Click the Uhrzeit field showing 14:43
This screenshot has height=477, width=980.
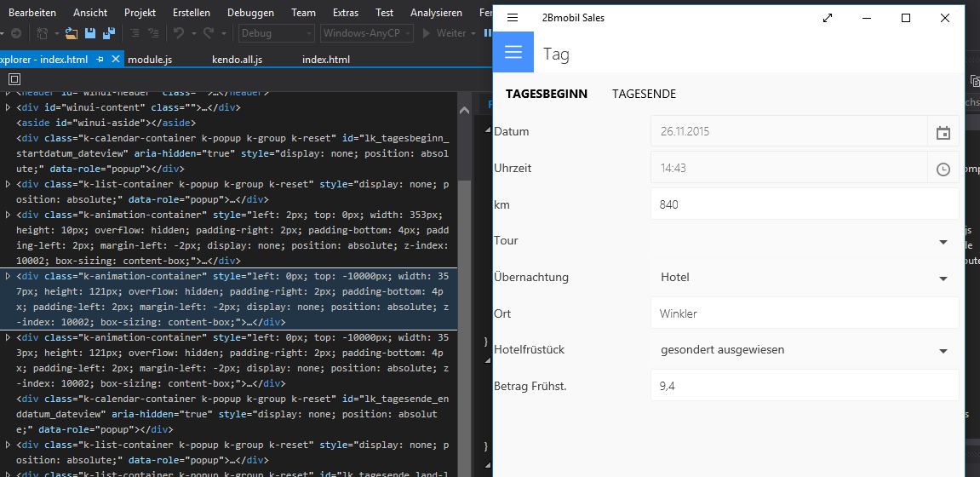coord(789,168)
